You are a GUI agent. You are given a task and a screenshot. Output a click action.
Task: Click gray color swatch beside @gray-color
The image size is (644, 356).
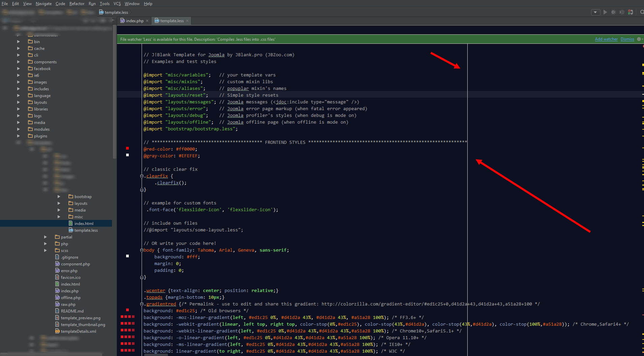[127, 155]
